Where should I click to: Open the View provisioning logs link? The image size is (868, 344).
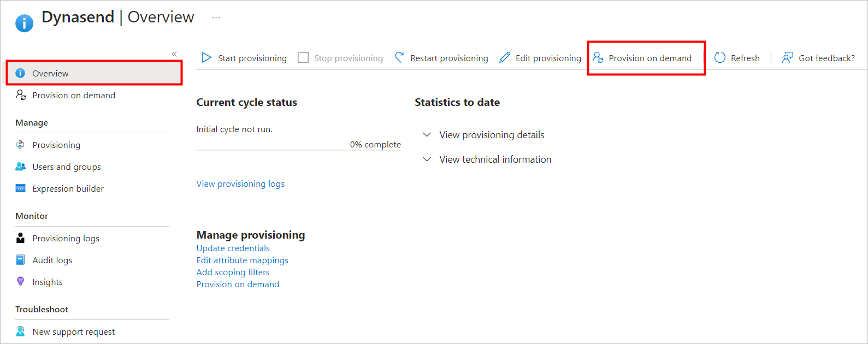coord(240,183)
